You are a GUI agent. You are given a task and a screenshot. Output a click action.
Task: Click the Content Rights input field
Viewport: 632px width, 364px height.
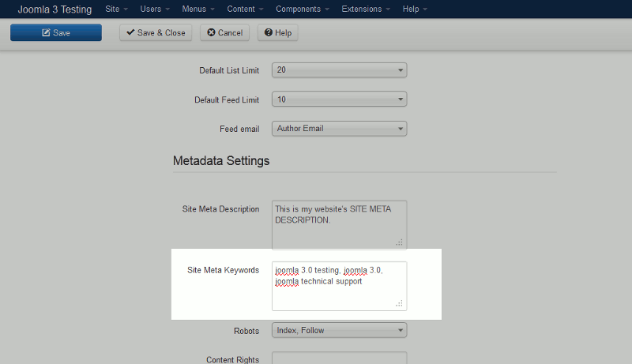340,358
